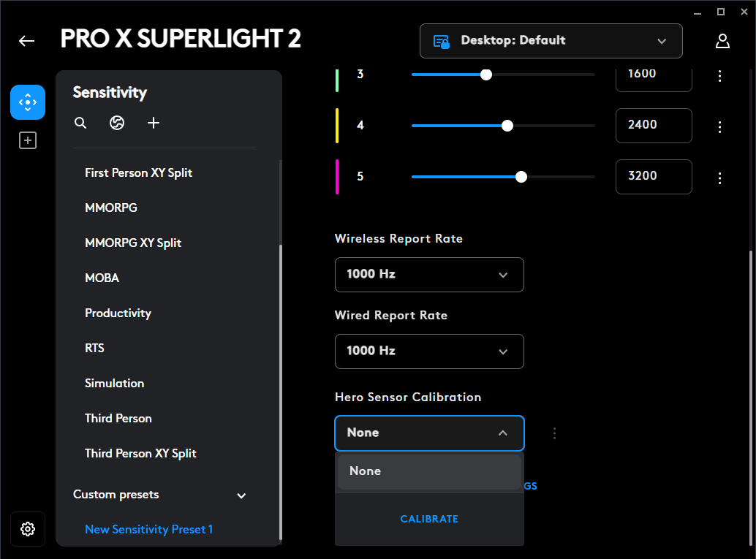Add a new sensitivity preset with plus

pos(154,123)
